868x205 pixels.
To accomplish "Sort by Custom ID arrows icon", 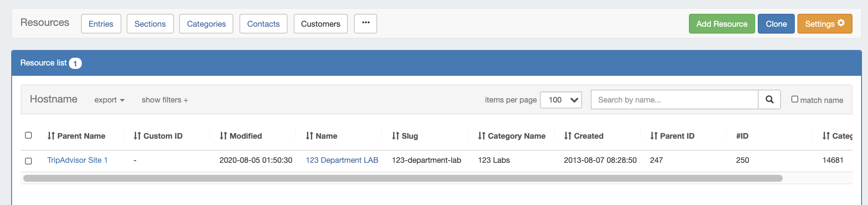I will [x=137, y=136].
